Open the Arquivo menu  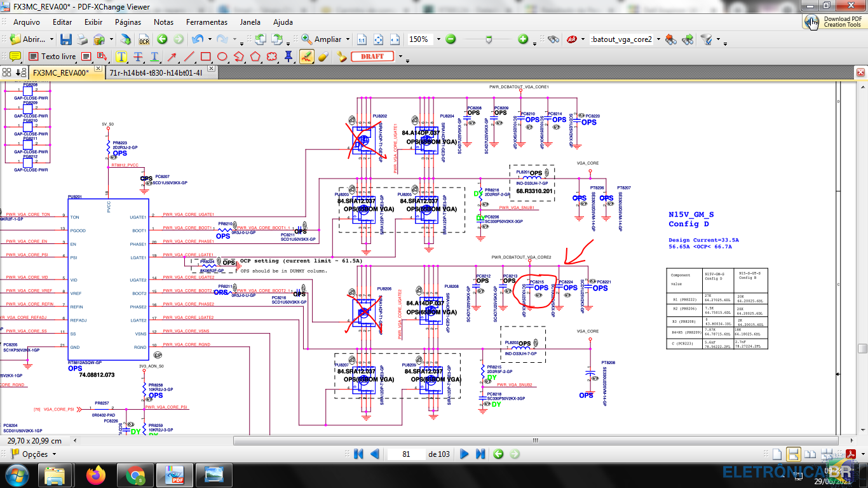tap(27, 22)
